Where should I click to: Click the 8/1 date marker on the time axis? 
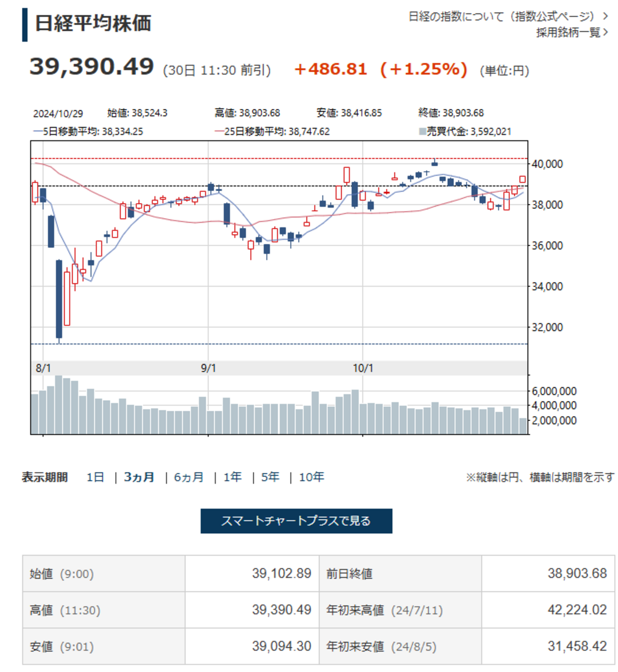pos(43,368)
